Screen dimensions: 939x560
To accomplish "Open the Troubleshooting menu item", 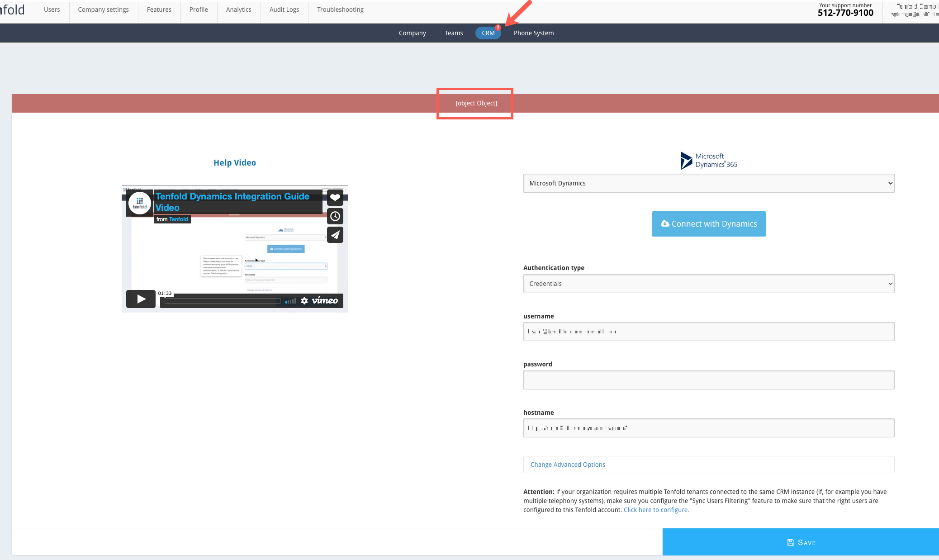I will click(340, 9).
